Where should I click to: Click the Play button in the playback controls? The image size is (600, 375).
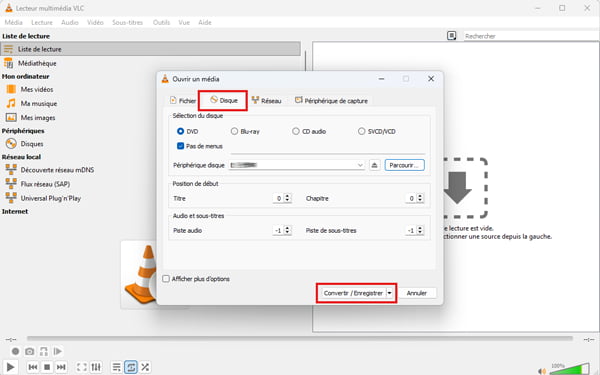[10, 367]
